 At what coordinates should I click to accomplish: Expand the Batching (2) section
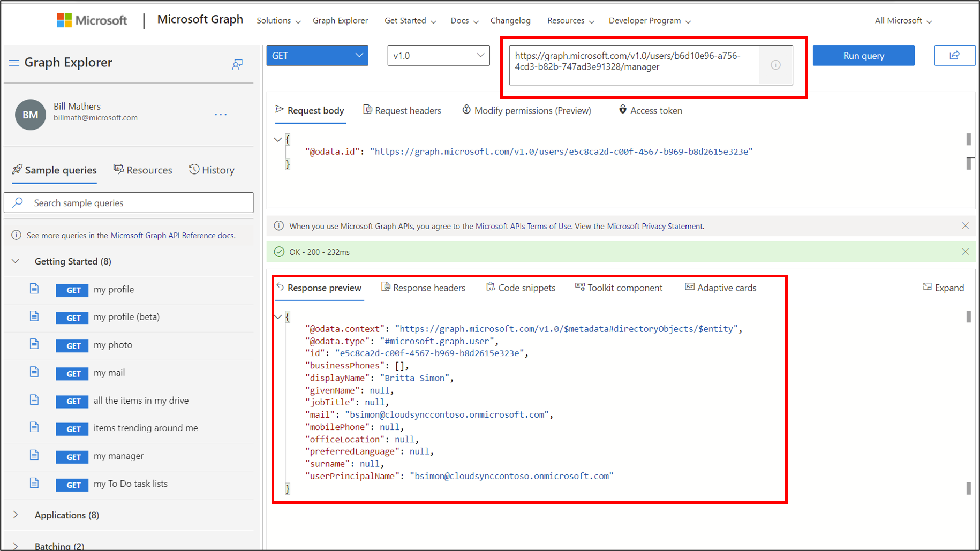16,546
